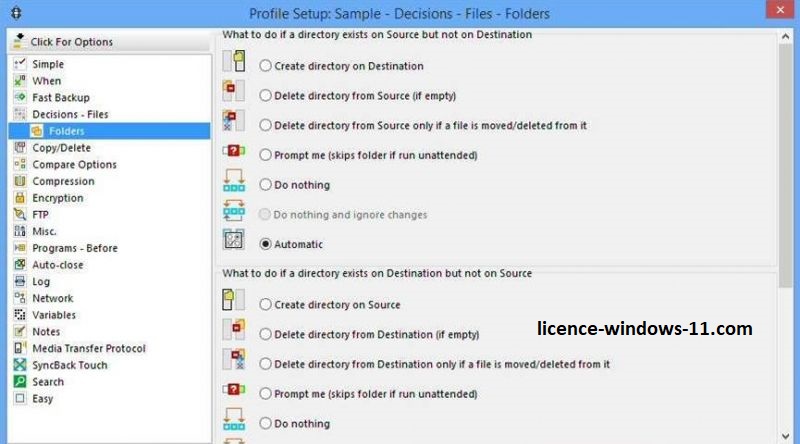Click the FTP icon in sidebar
This screenshot has width=800, height=444.
point(21,215)
